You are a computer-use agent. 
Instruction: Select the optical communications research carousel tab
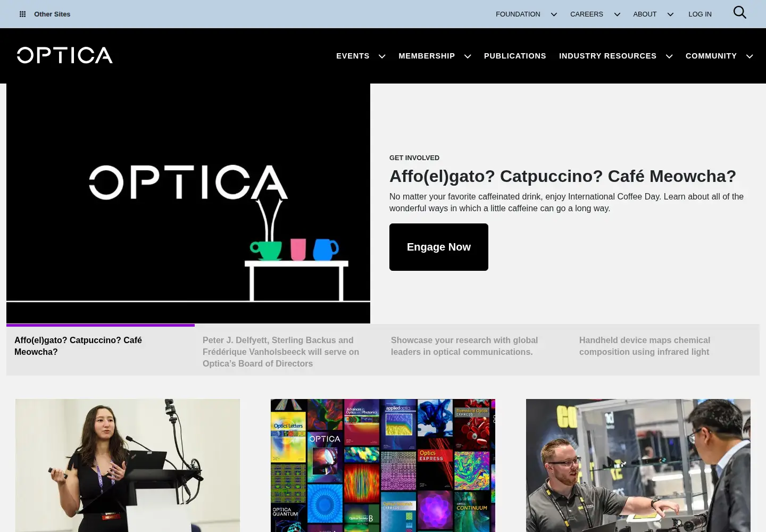pos(477,350)
